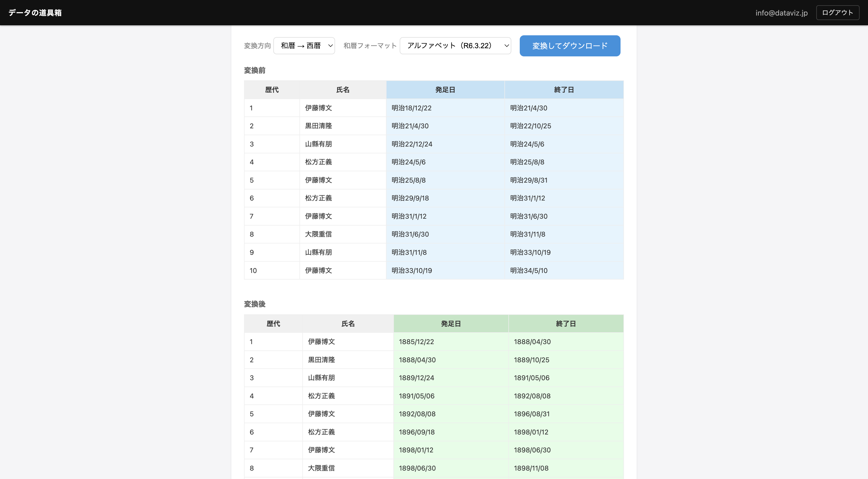Select the データの道具箱 site title
This screenshot has width=868, height=479.
click(34, 12)
